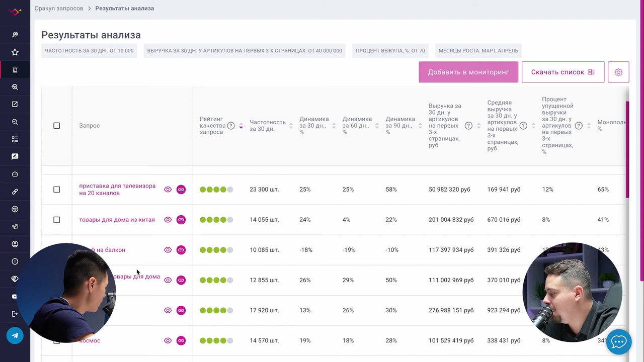The image size is (644, 362).
Task: Open the message with pencil sidebar icon
Action: [x=15, y=157]
